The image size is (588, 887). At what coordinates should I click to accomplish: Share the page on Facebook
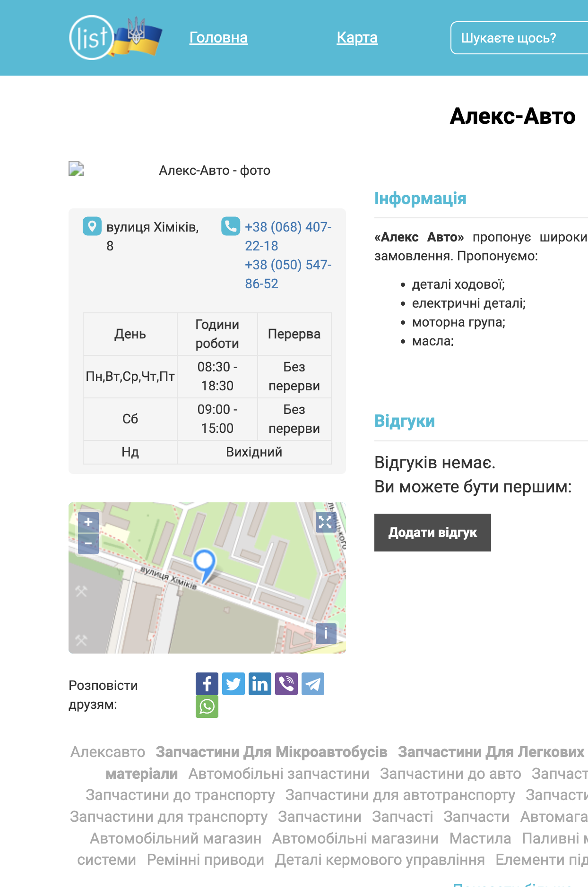point(207,684)
